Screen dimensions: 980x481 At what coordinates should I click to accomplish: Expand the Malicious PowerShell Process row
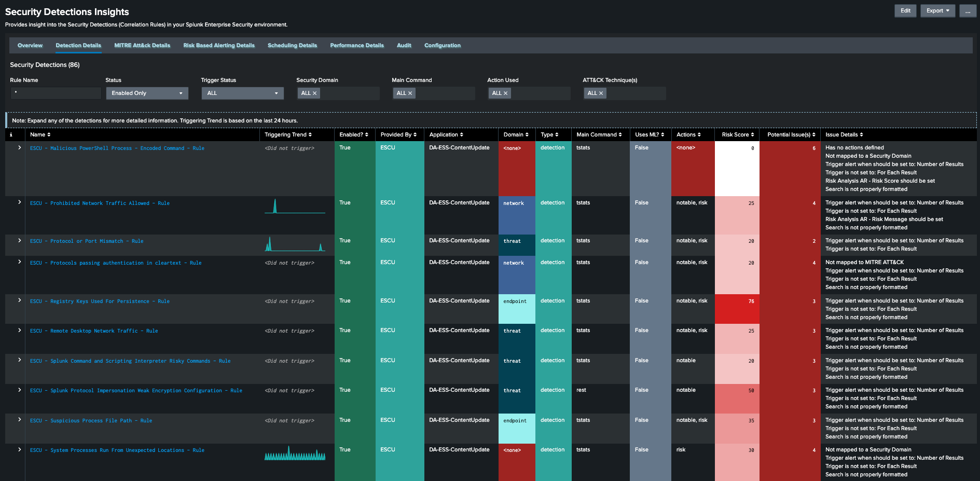click(20, 148)
